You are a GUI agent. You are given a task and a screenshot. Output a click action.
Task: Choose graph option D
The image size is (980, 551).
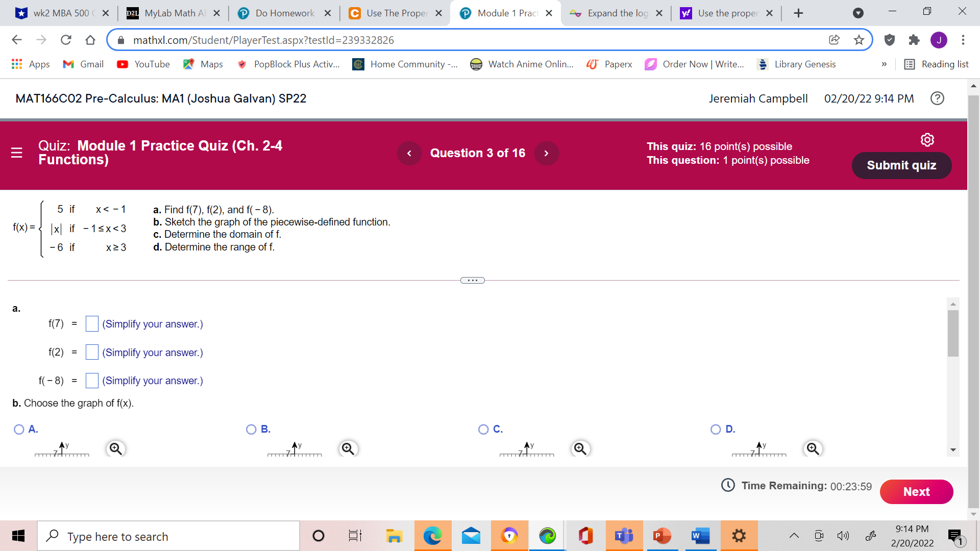(x=716, y=430)
